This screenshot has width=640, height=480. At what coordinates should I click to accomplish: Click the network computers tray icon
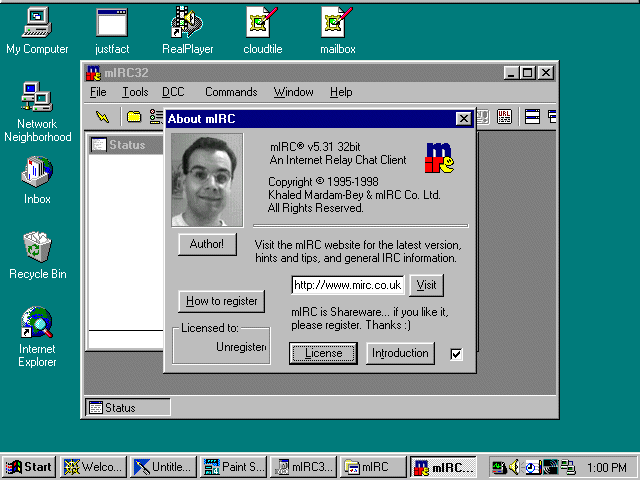pos(568,467)
